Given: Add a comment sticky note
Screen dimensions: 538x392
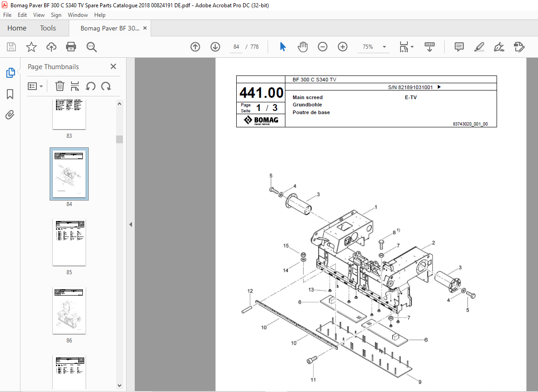Looking at the screenshot, I should click(x=459, y=47).
